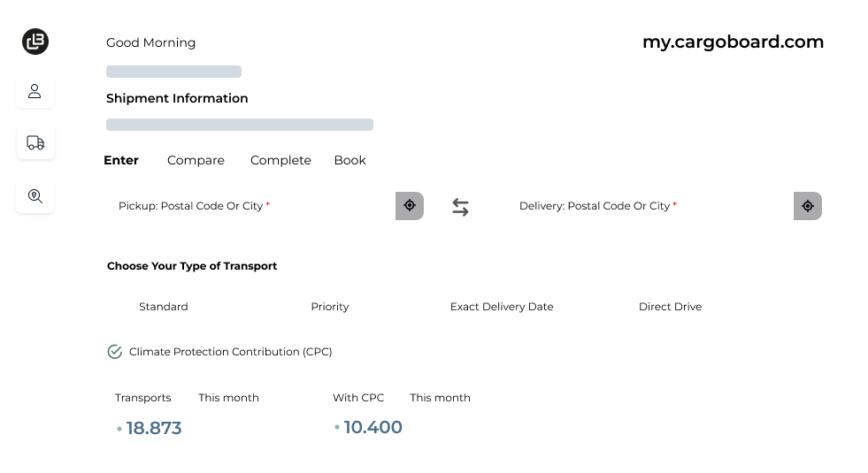This screenshot has width=868, height=473.
Task: Open the location search sidebar icon
Action: [x=35, y=196]
